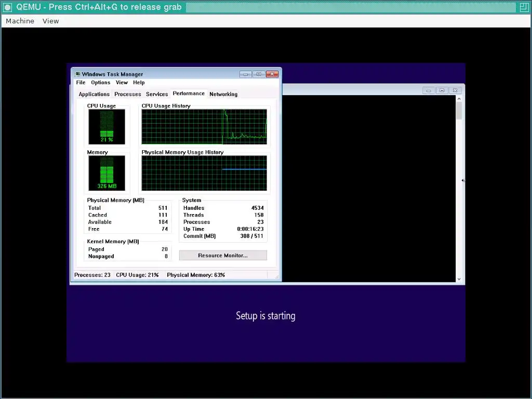Click the Threads value 158
The width and height of the screenshot is (532, 399).
click(x=259, y=215)
